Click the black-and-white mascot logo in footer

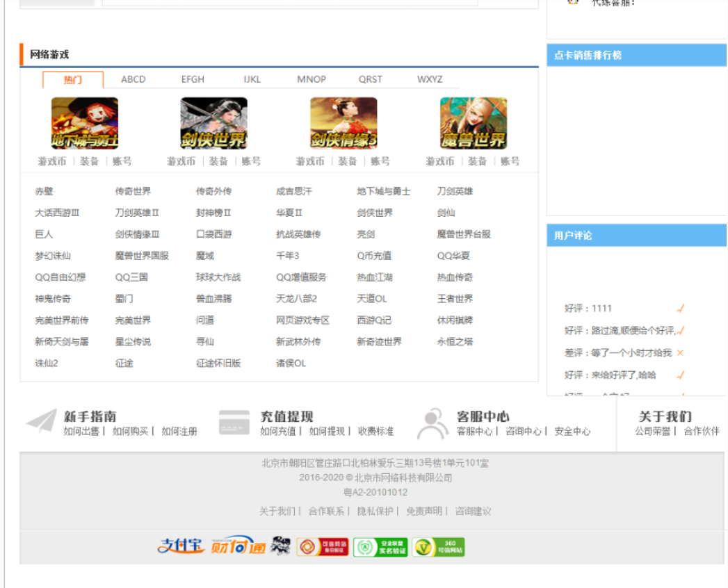[x=280, y=546]
